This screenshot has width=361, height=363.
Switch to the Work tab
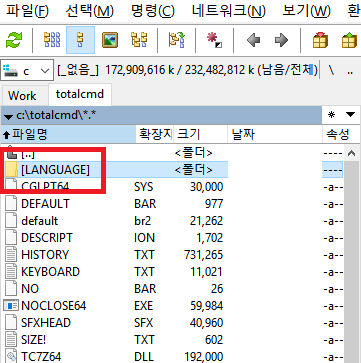pos(22,96)
